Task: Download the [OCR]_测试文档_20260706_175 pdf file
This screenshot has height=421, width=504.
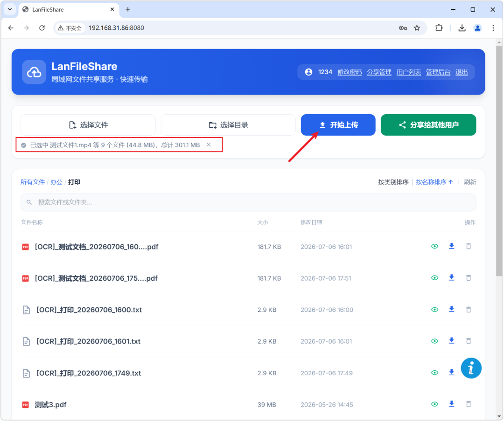Action: point(452,278)
